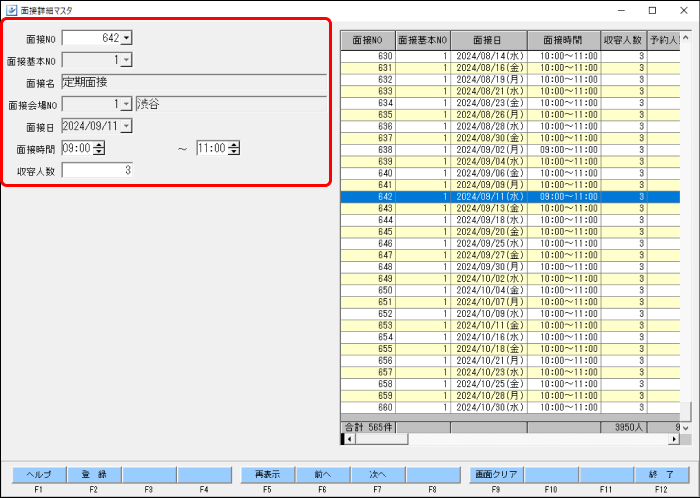This screenshot has height=498, width=700.
Task: Click the 次へ F7 button
Action: (378, 475)
